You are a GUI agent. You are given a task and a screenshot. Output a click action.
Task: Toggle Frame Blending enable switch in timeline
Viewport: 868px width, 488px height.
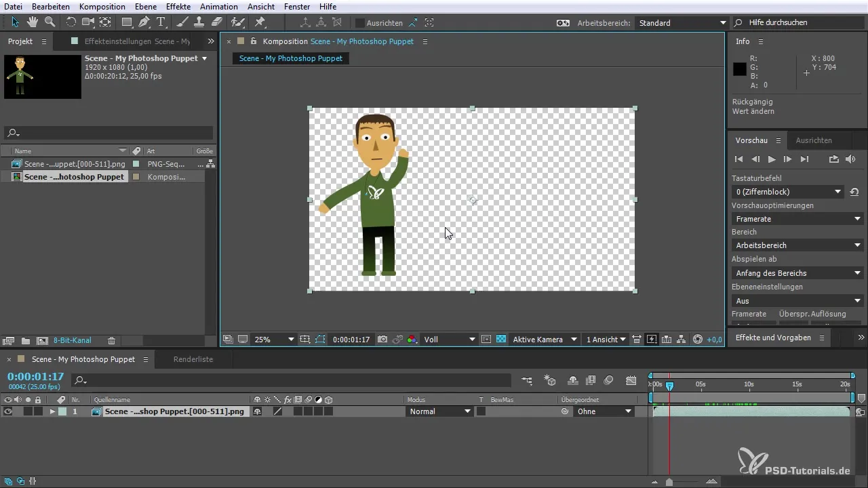(x=591, y=381)
